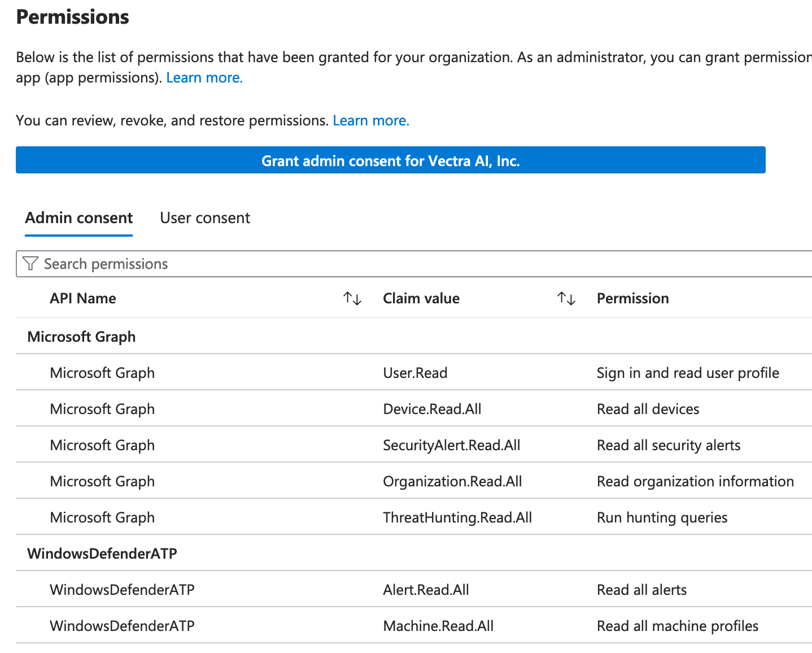Viewport: 812px width, 653px height.
Task: Click the sort arrows next to Claim value
Action: tap(566, 298)
